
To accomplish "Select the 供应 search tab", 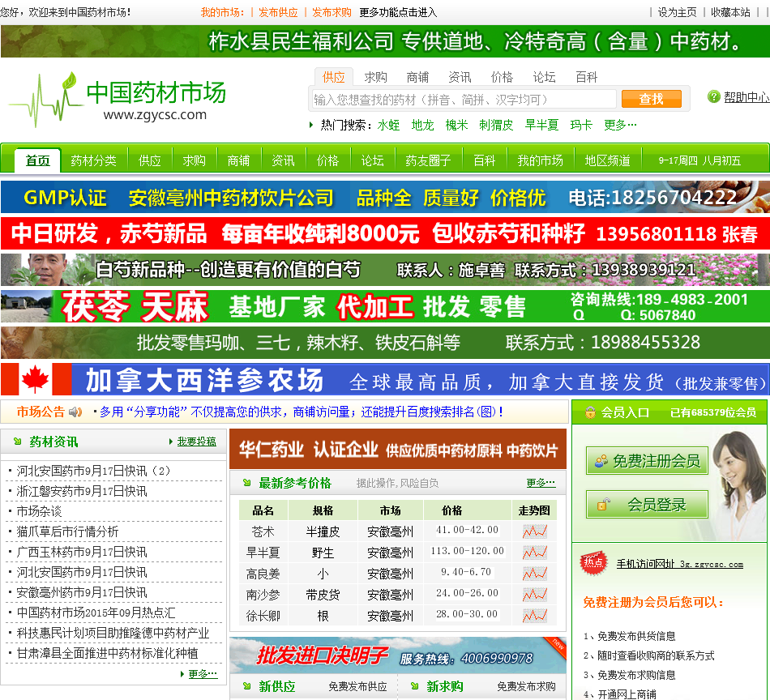I will 333,77.
